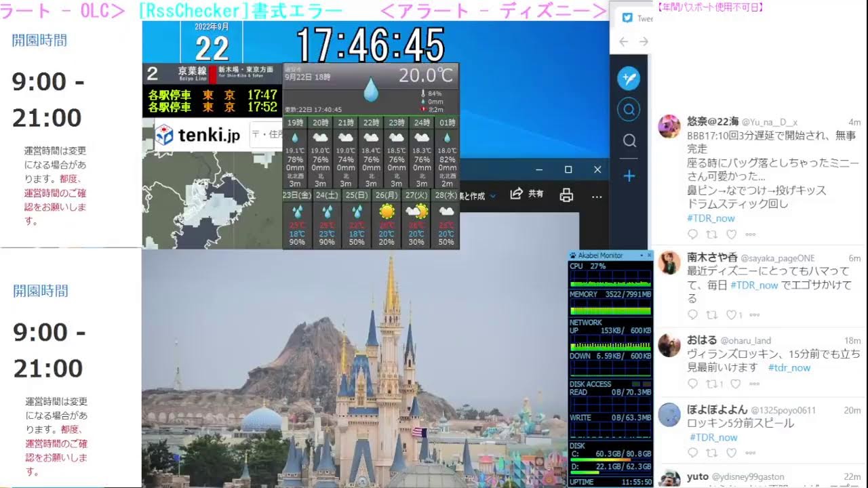Click the tenki.jp logo
Image resolution: width=868 pixels, height=488 pixels.
click(x=197, y=136)
